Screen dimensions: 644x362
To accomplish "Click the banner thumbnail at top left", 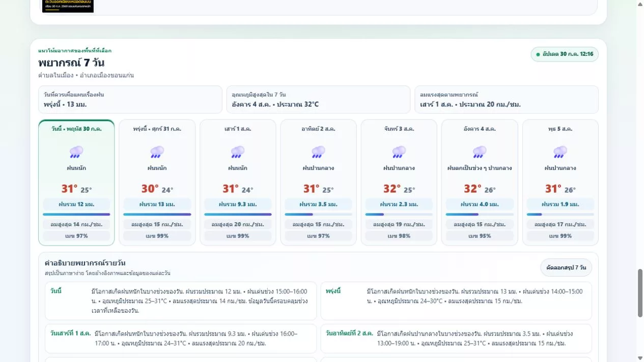I will [x=68, y=6].
